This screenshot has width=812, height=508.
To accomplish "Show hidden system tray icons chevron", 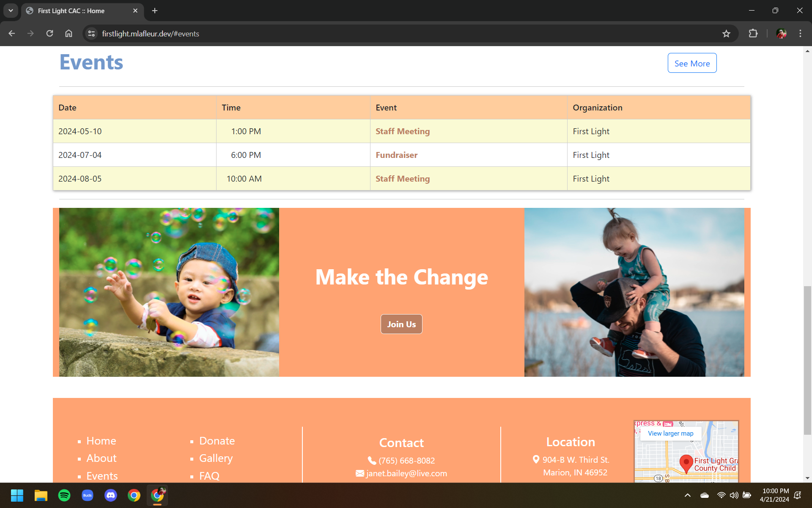I will [688, 495].
